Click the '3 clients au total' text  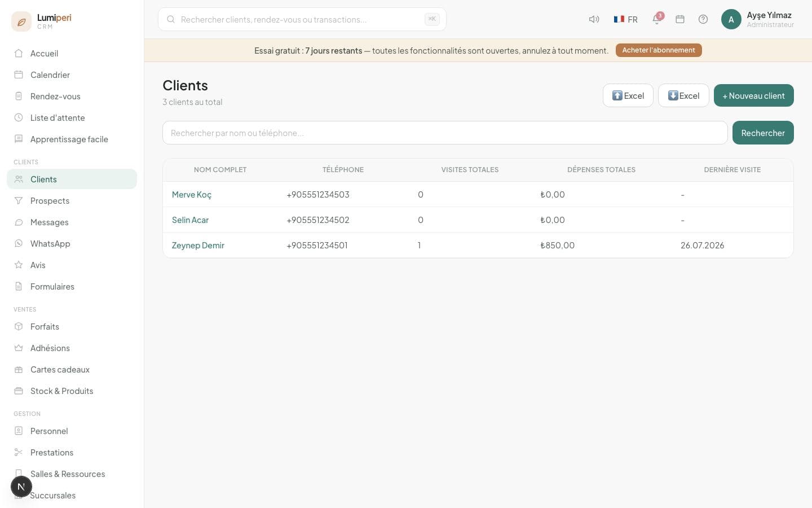pos(192,102)
